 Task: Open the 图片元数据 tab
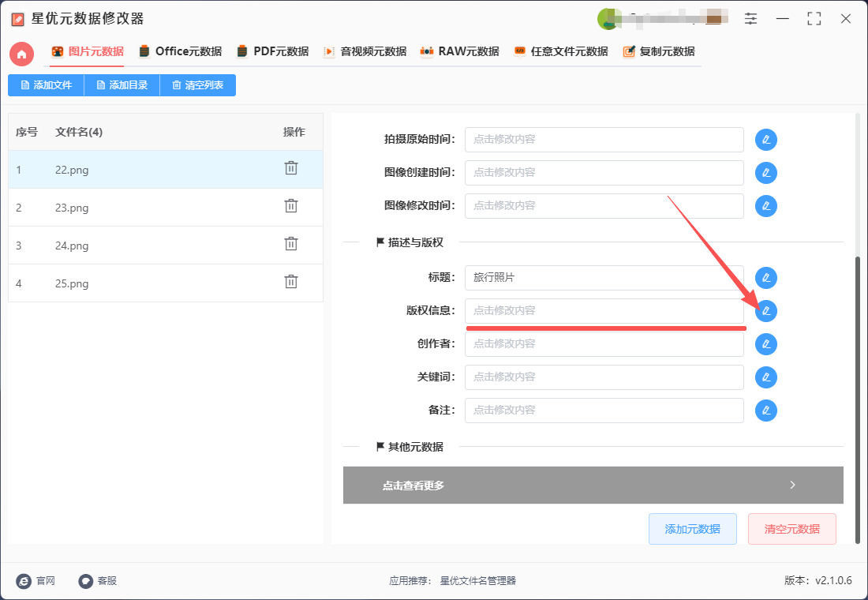pos(88,51)
